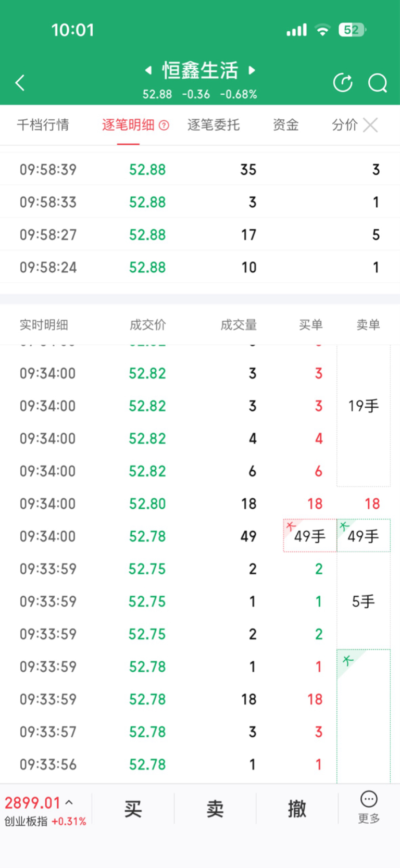Tap the 49手 sell order box
Image resolution: width=400 pixels, height=868 pixels.
pos(364,536)
